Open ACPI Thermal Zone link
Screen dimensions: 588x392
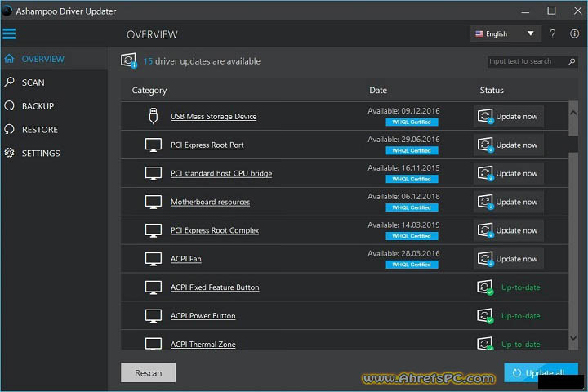(x=203, y=345)
